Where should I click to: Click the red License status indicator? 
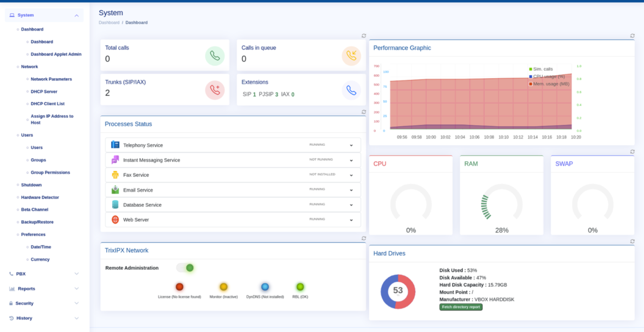click(x=179, y=287)
